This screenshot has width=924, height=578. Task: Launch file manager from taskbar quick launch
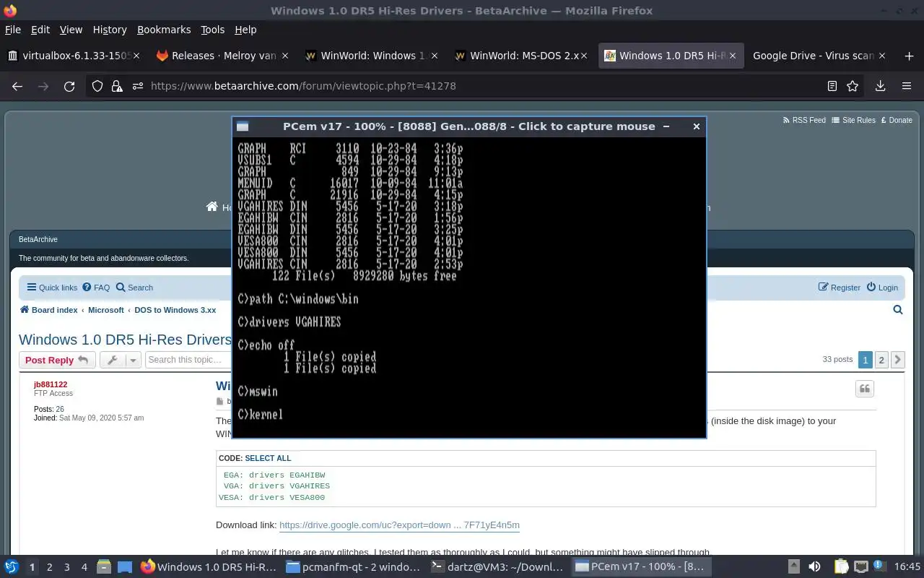pyautogui.click(x=103, y=567)
